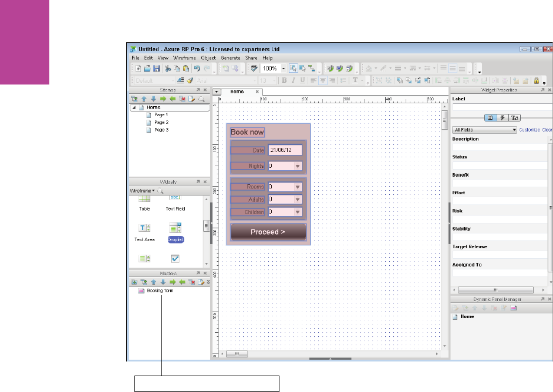Image resolution: width=553 pixels, height=392 pixels.
Task: Open the Interactions lightning tab in Widget Properties
Action: pos(503,117)
